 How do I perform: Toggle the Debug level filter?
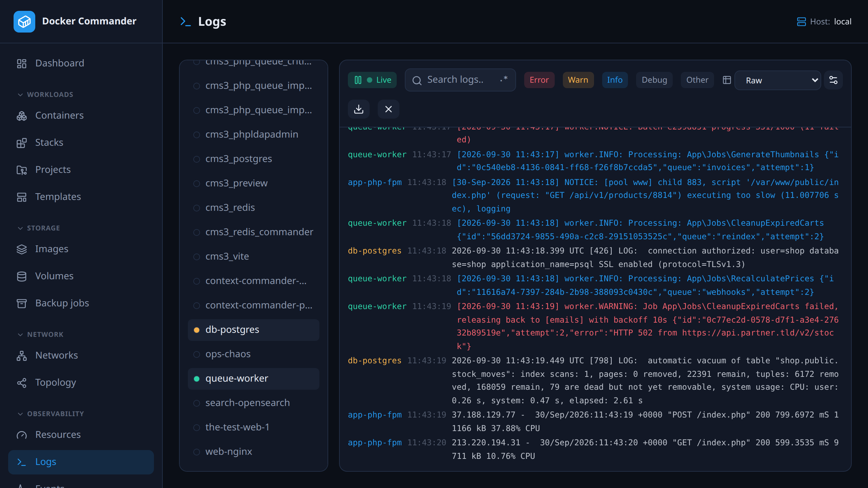[654, 80]
